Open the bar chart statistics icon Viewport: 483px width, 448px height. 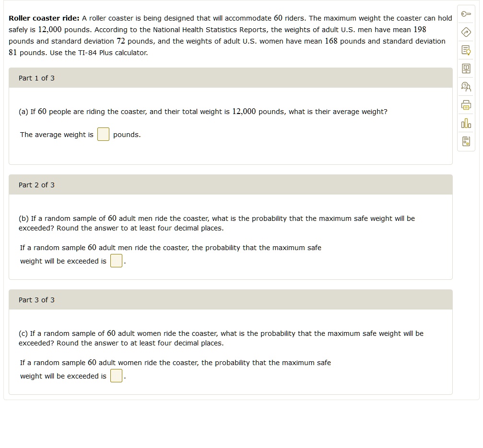coord(466,124)
